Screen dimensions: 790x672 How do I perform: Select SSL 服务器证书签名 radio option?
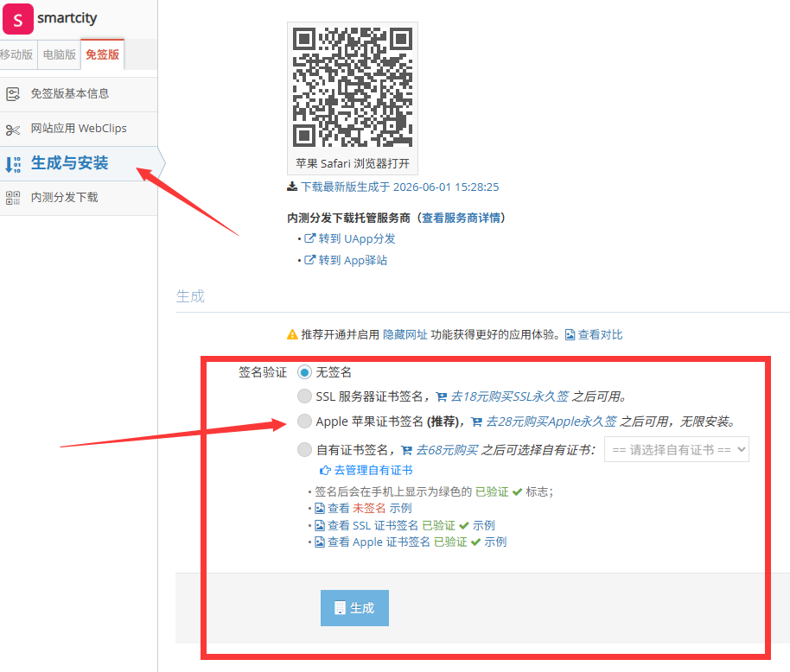[x=304, y=396]
